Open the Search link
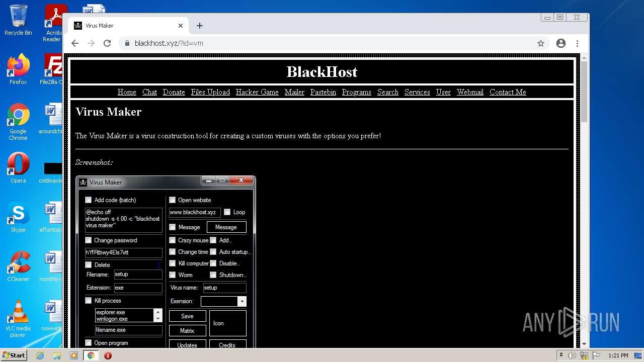The height and width of the screenshot is (362, 644). [388, 92]
